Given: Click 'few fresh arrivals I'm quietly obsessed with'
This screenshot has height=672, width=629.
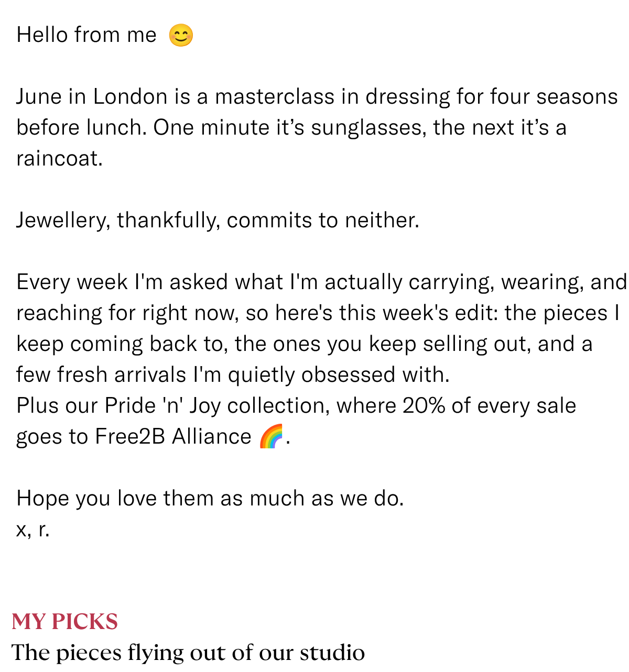Looking at the screenshot, I should [233, 375].
